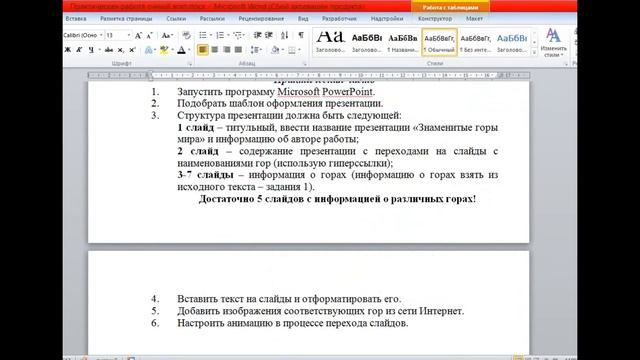Viewport: 640px width, 360px height.
Task: Select Center alignment button
Action: pyautogui.click(x=215, y=50)
